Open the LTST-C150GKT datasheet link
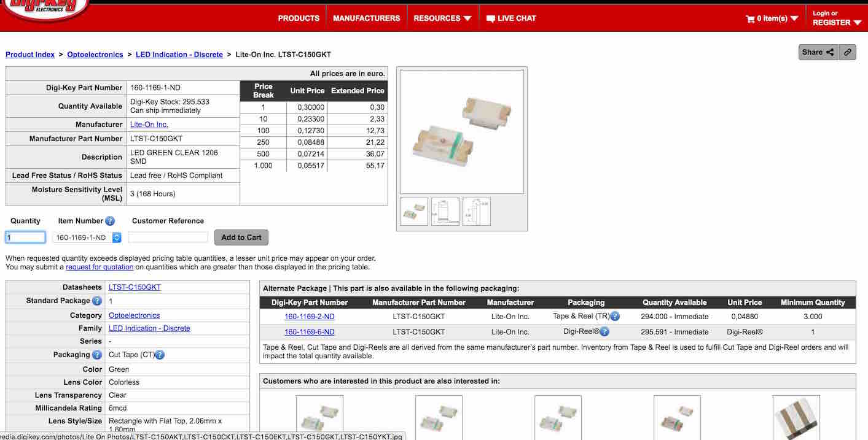 (135, 287)
